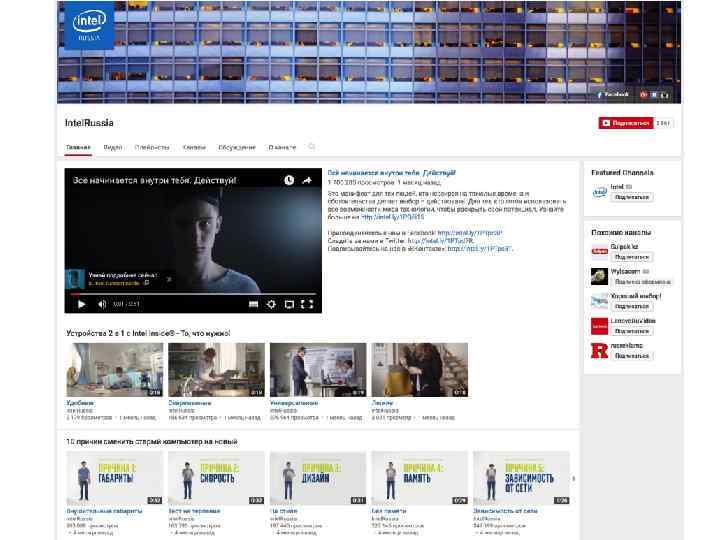Subscribe to the red R channel
The image size is (720, 540).
click(x=632, y=356)
